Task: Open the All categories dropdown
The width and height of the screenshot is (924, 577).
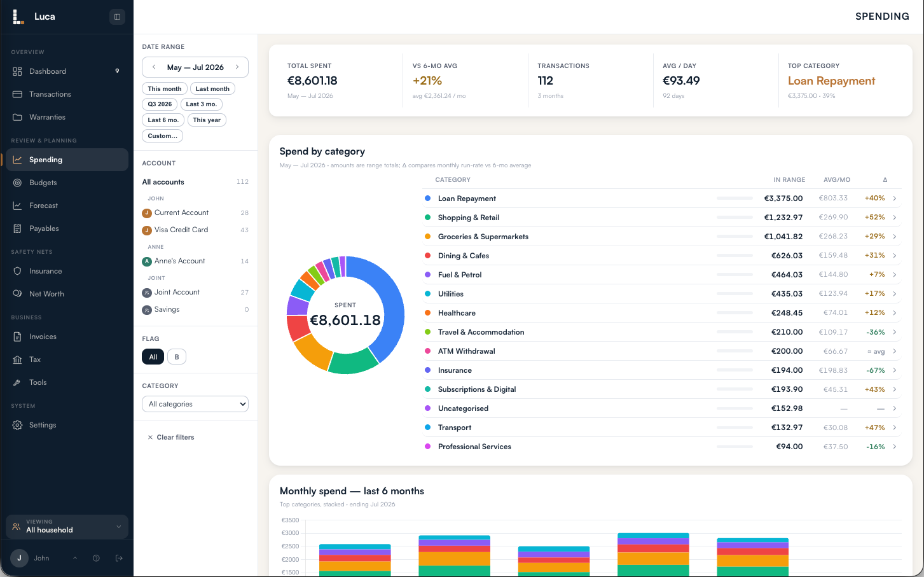Action: tap(195, 404)
